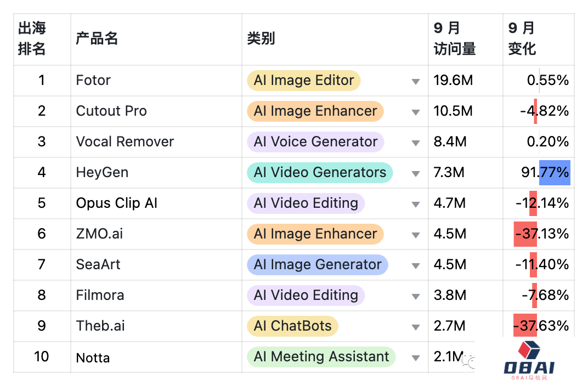Click the 0.20% change value
The width and height of the screenshot is (588, 386).
(548, 141)
